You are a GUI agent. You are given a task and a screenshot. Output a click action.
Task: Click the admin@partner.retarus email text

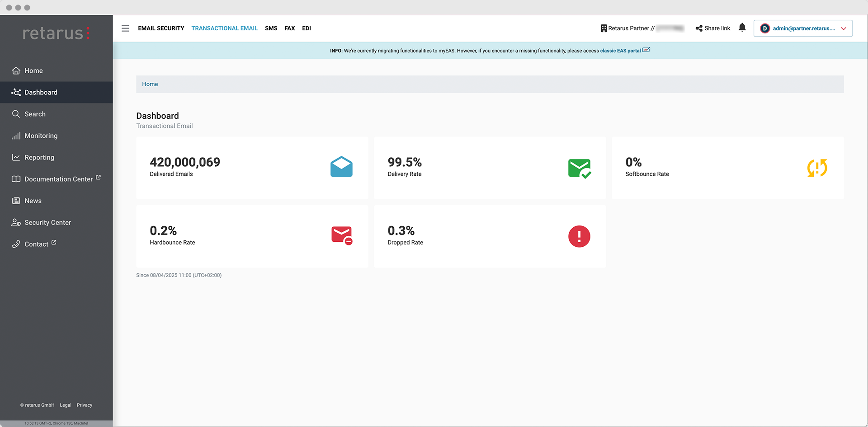click(x=804, y=28)
